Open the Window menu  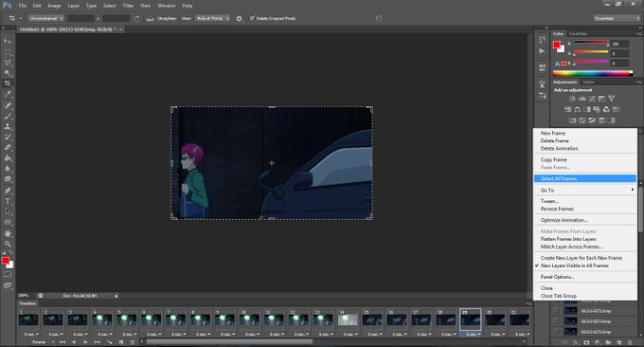click(x=167, y=6)
